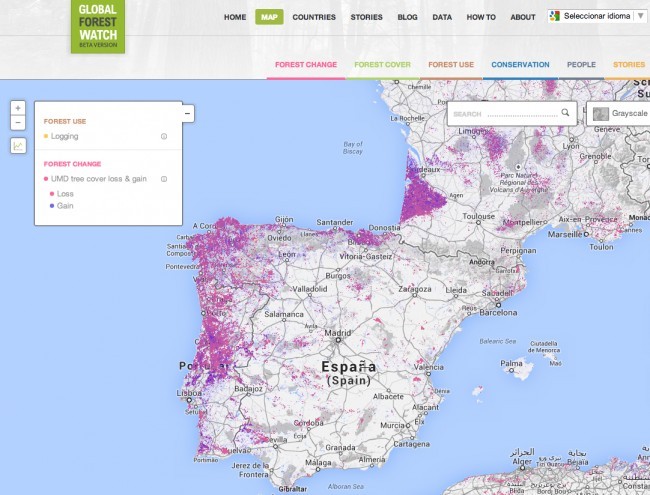
Task: Click the Global Forest Watch logo
Action: 98,26
